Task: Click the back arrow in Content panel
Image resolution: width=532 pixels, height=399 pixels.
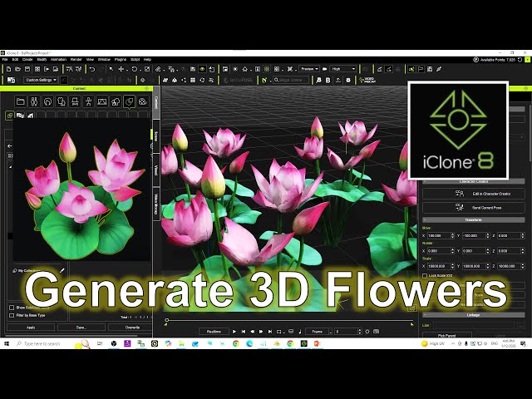Action: 10,146
